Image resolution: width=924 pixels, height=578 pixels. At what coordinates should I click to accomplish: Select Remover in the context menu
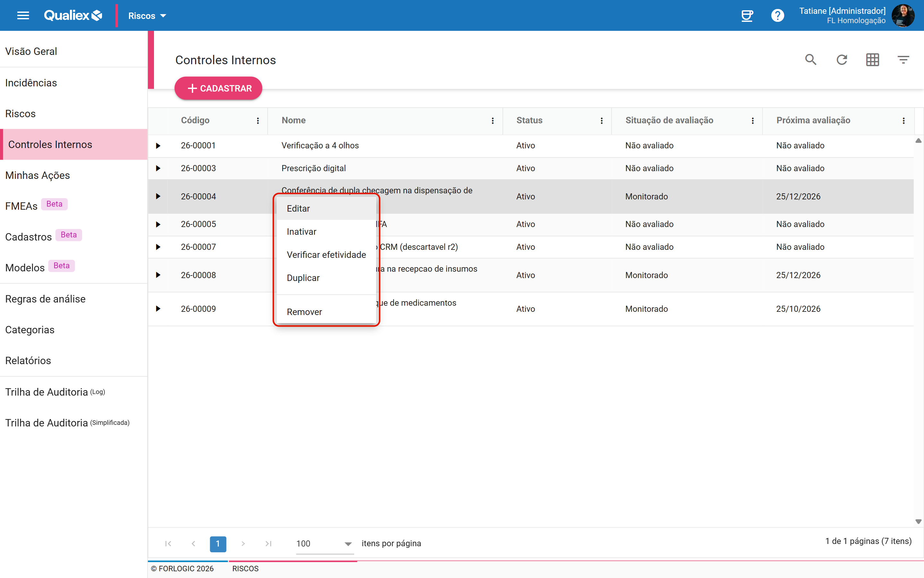pyautogui.click(x=327, y=312)
